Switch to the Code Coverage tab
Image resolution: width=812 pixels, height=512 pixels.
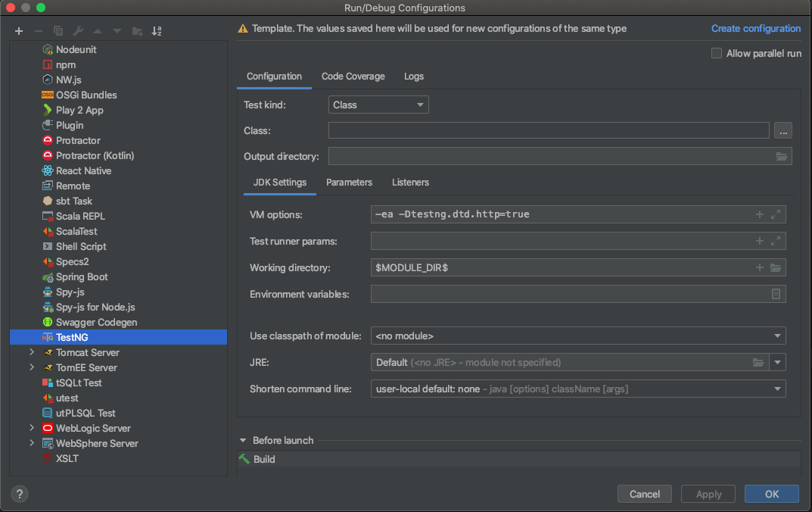353,76
